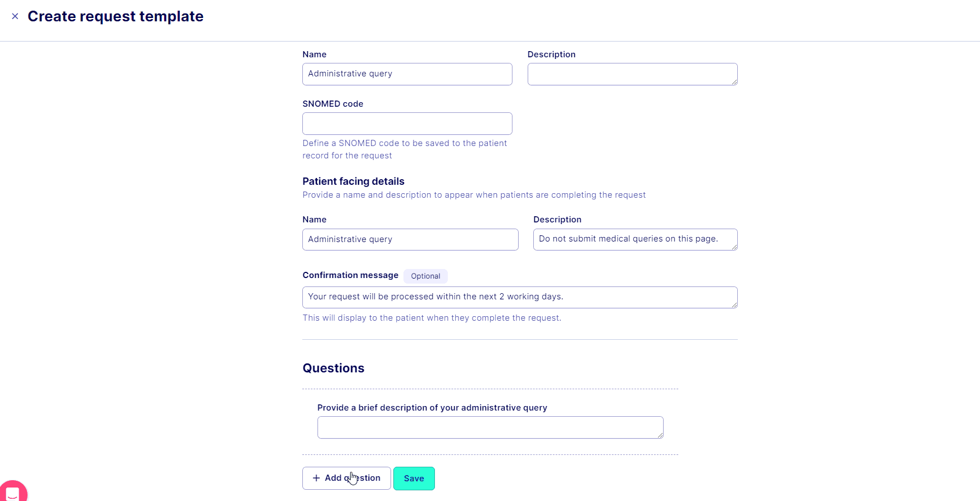The height and width of the screenshot is (501, 980).
Task: Click the patient Description resize handle
Action: point(734,247)
